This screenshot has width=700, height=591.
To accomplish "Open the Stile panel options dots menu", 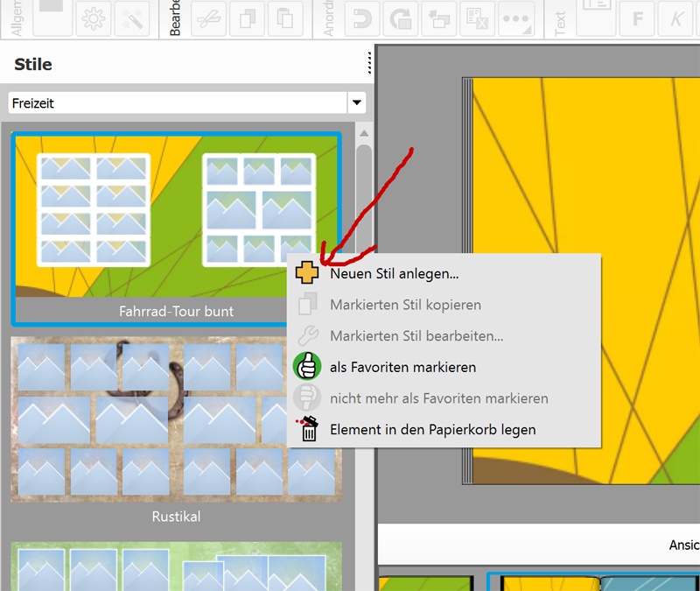I will [x=369, y=64].
